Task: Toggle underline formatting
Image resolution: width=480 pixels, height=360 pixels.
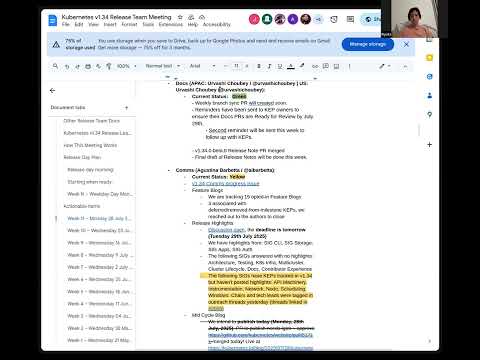Action: coord(280,66)
